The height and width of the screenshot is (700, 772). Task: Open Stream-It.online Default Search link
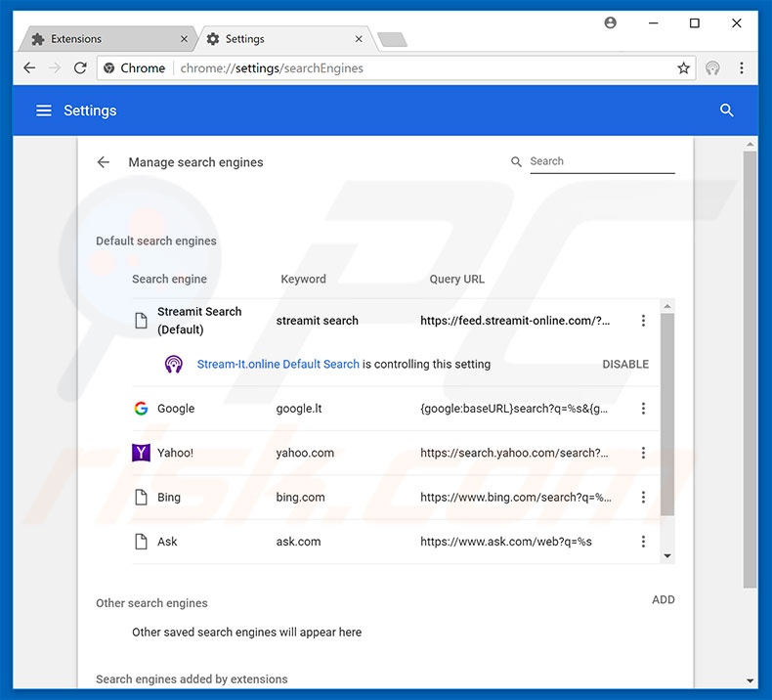coord(279,364)
